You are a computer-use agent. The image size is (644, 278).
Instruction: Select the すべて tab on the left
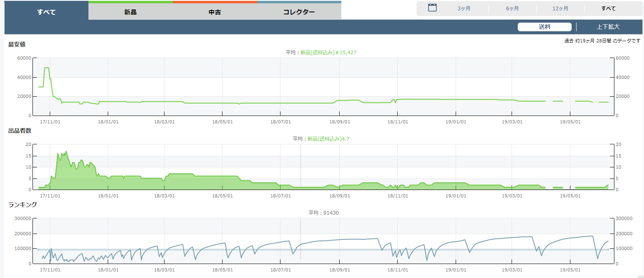coord(46,12)
